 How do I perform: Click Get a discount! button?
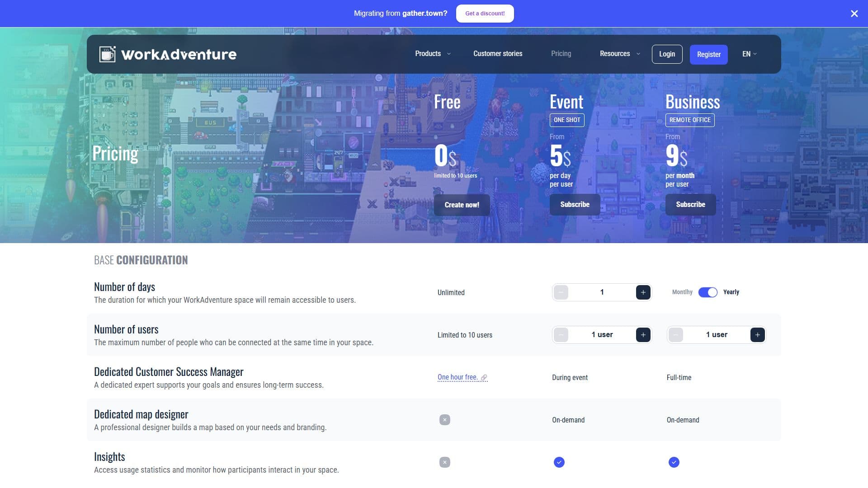click(485, 14)
